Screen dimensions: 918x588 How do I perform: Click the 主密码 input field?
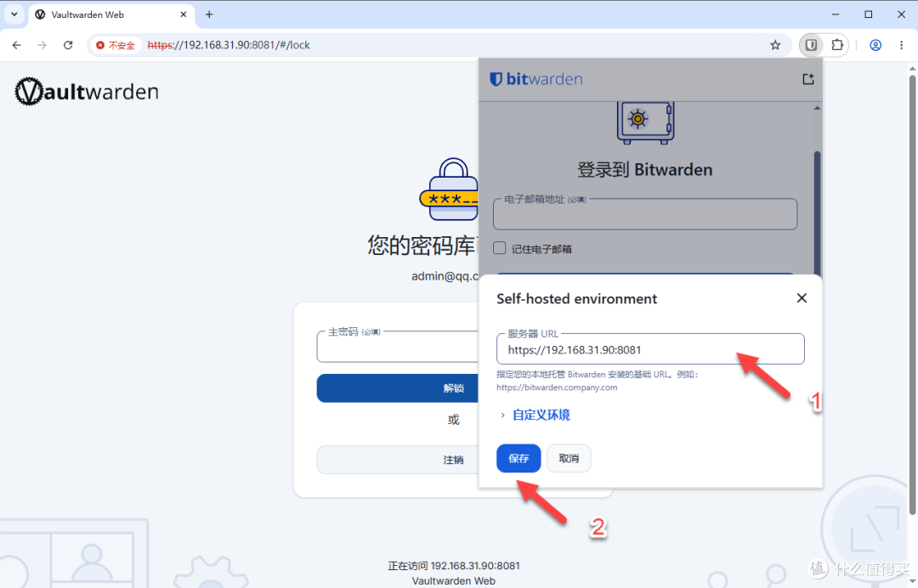click(398, 348)
